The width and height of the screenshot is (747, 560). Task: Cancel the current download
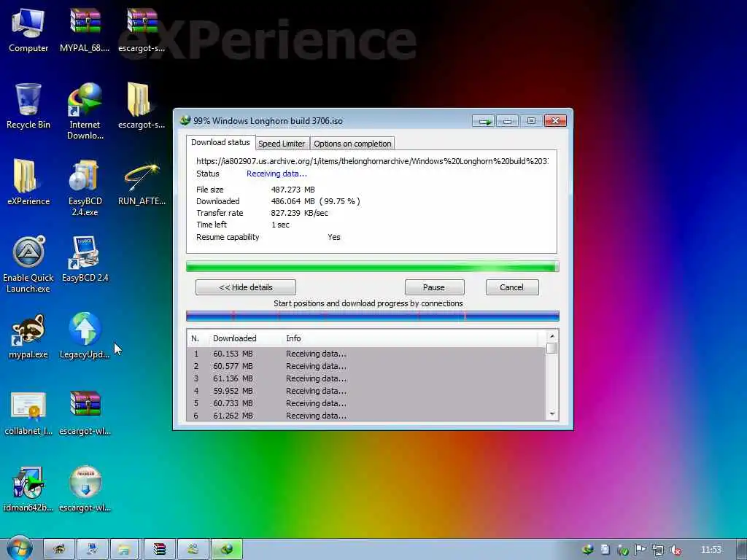(x=511, y=287)
